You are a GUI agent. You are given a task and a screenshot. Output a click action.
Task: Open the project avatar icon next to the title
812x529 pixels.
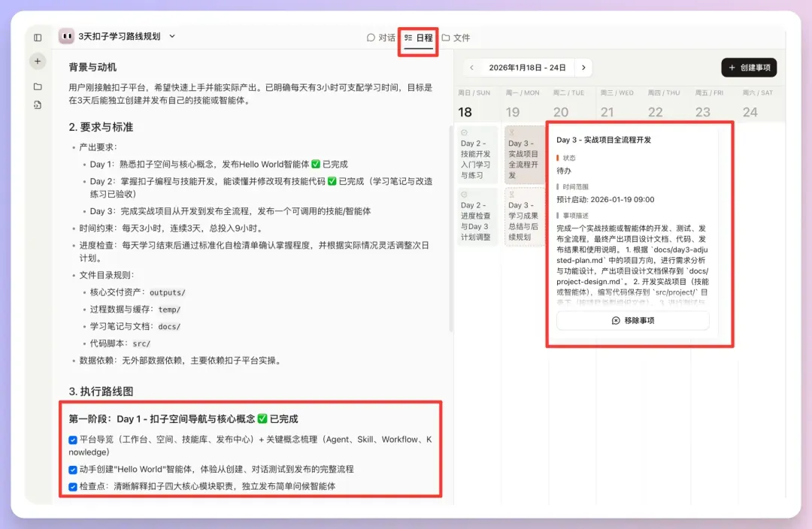pyautogui.click(x=66, y=35)
